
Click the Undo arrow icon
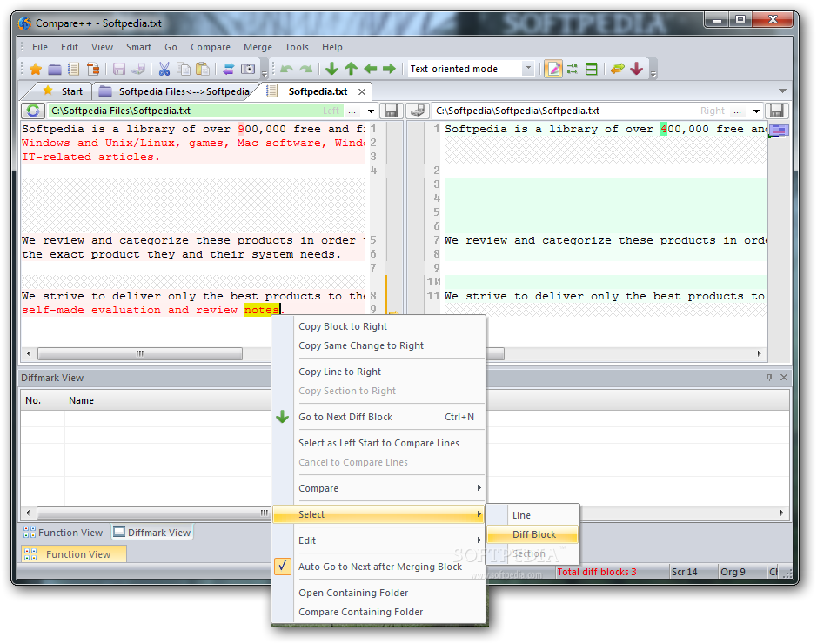coord(286,69)
